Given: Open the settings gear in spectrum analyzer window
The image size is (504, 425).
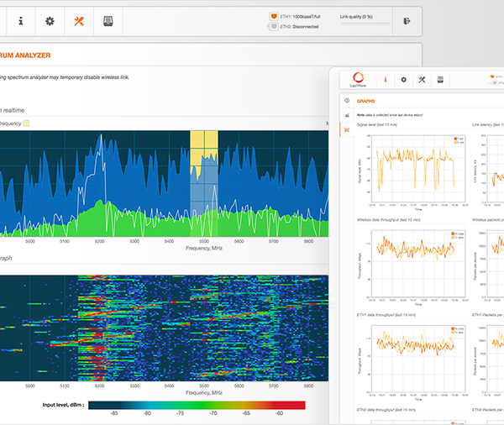Looking at the screenshot, I should pos(50,21).
